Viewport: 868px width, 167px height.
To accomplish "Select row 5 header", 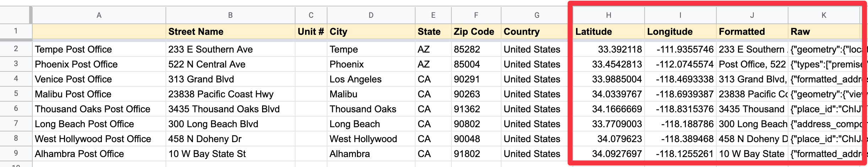I will [x=16, y=94].
